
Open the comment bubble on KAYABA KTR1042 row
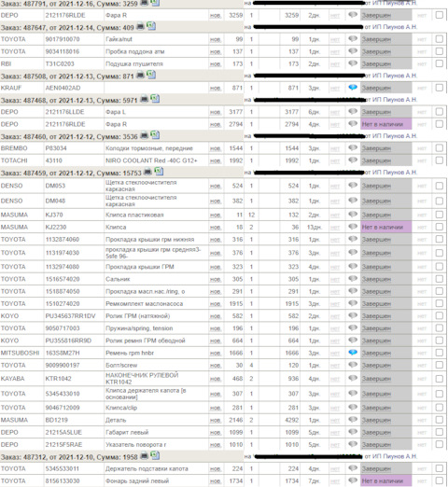[x=353, y=378]
